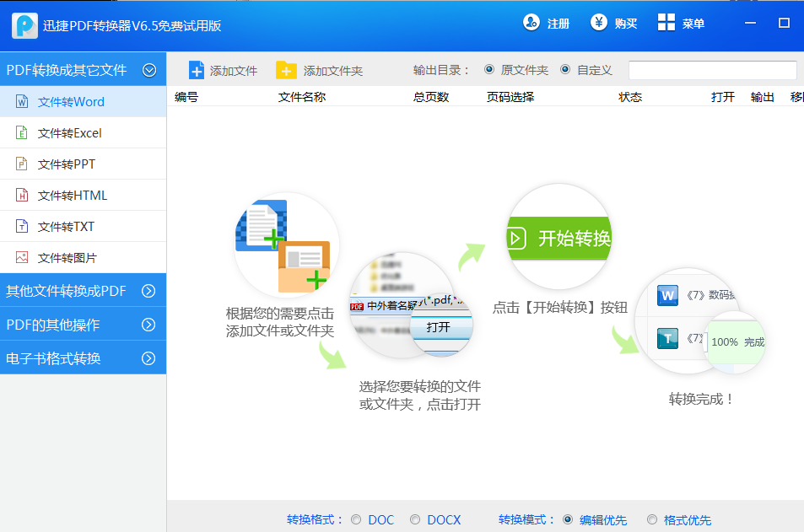The width and height of the screenshot is (804, 532).
Task: Select 格式优先 conversion mode
Action: (651, 519)
